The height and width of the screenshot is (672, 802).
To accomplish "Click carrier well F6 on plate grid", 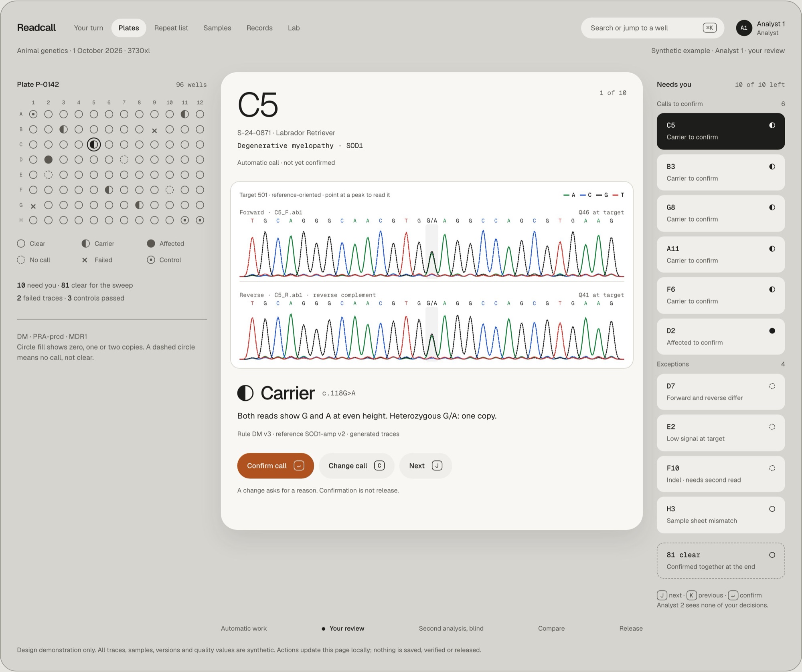I will (x=109, y=190).
